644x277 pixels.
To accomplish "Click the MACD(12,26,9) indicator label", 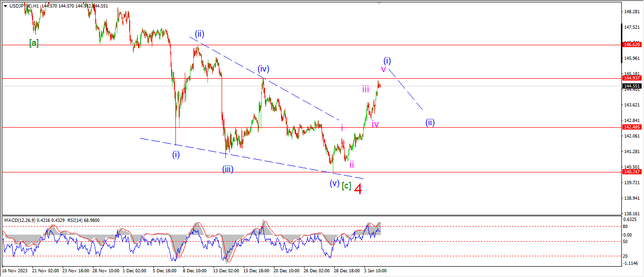I will tap(21, 220).
